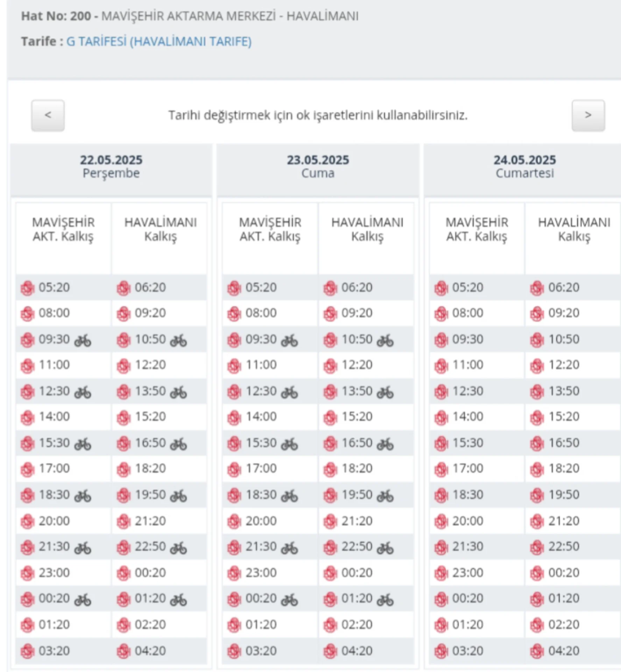Click the Friday 12:20 Havalimanı departure time
This screenshot has height=672, width=621.
pos(357,365)
